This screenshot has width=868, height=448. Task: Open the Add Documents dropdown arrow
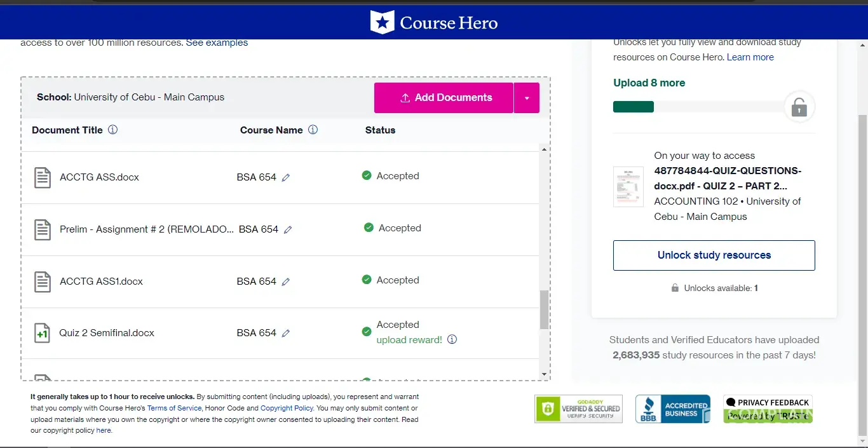pos(526,98)
